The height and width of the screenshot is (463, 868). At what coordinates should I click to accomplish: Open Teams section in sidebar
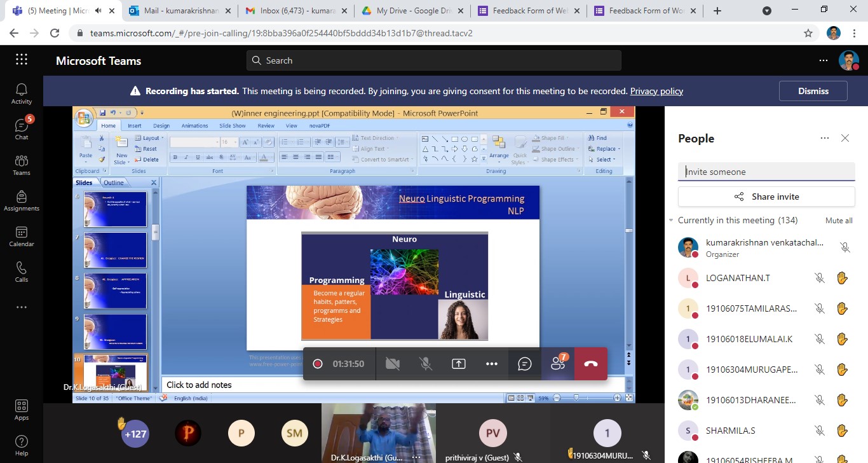tap(22, 165)
